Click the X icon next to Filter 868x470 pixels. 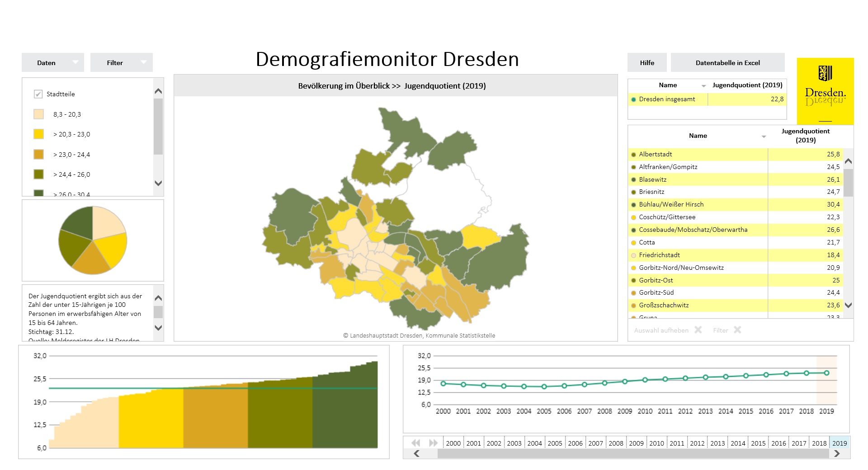coord(737,330)
